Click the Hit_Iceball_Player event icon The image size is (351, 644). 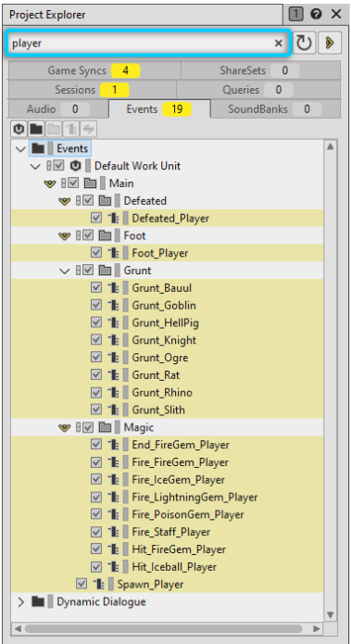click(x=113, y=567)
